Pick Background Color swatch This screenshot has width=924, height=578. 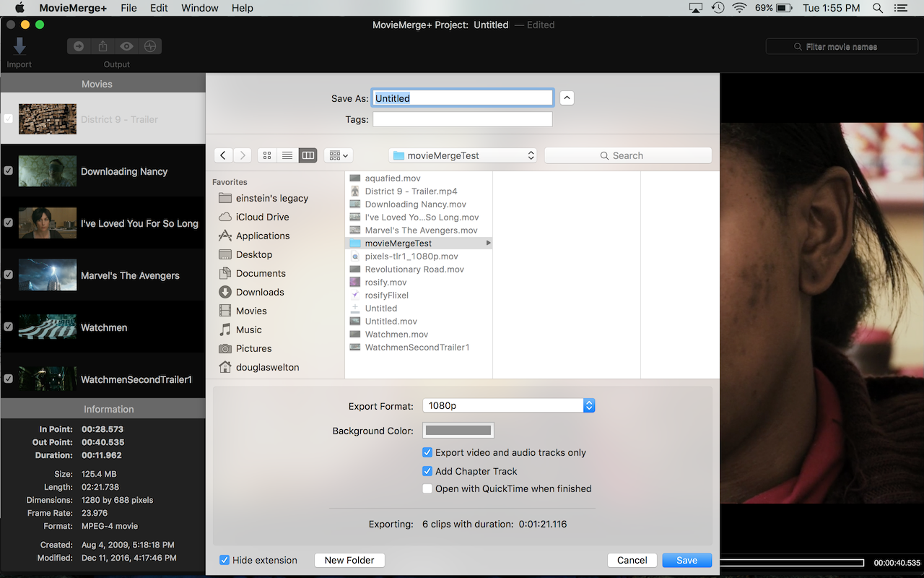(458, 431)
